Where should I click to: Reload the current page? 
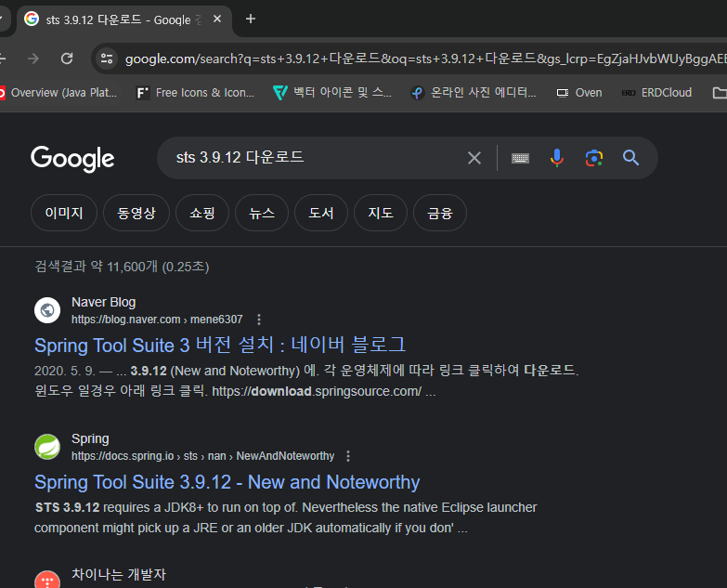click(x=67, y=59)
